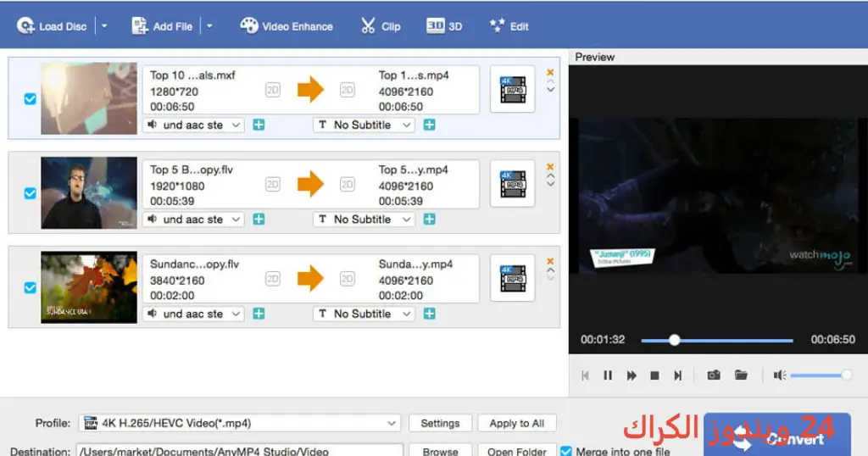The image size is (868, 456).
Task: Remove Sundanc...opy.flv with the orange X
Action: 550,261
